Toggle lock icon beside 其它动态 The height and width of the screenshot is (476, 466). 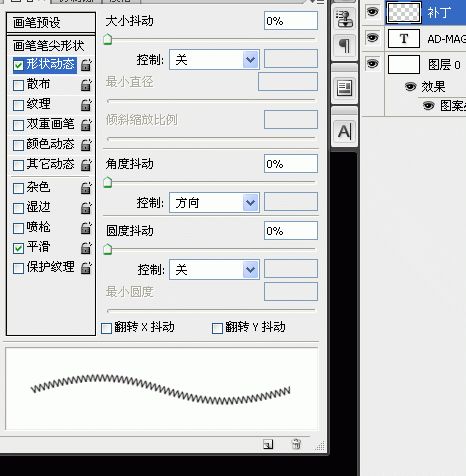[86, 165]
